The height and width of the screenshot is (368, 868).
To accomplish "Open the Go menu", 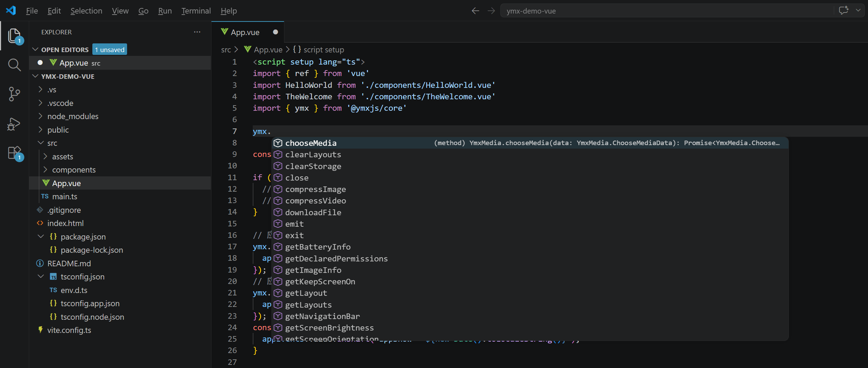I will [x=143, y=11].
